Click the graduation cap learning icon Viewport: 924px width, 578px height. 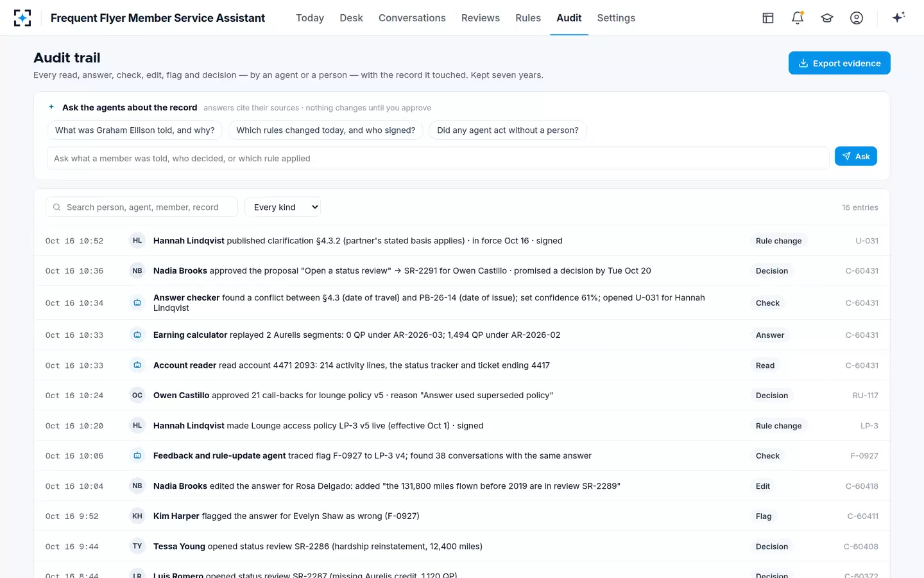[827, 18]
